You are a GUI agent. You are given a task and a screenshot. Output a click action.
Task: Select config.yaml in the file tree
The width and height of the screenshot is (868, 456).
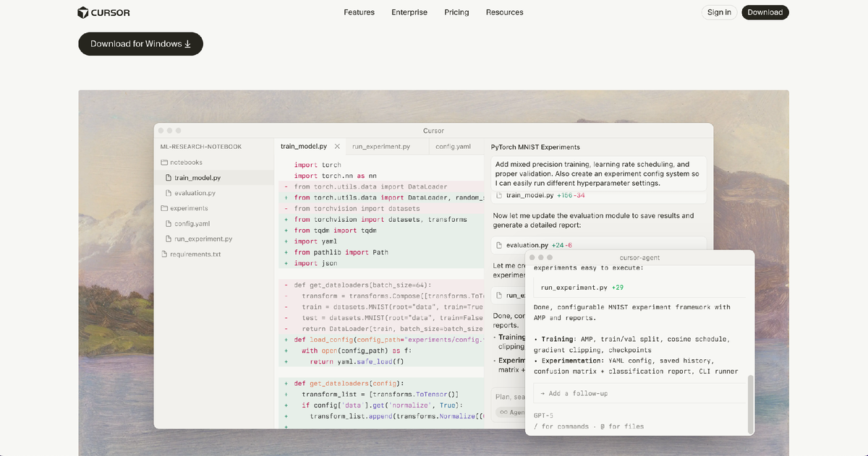214,224
